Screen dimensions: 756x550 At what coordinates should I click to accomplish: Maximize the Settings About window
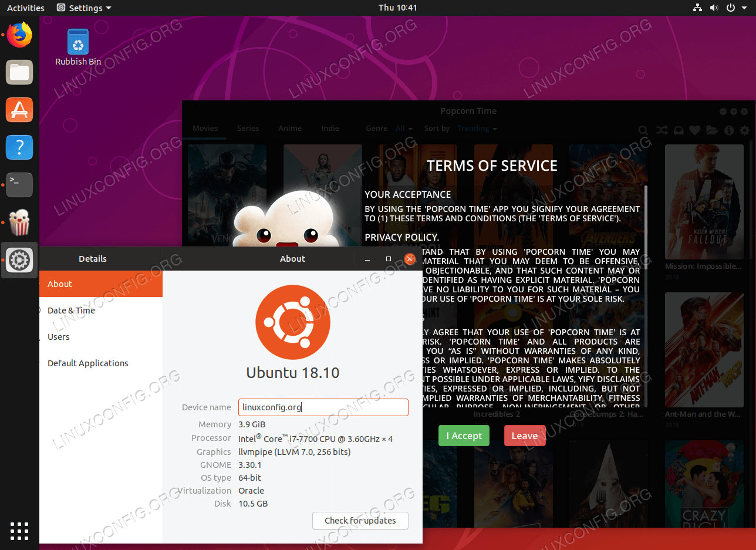tap(388, 259)
